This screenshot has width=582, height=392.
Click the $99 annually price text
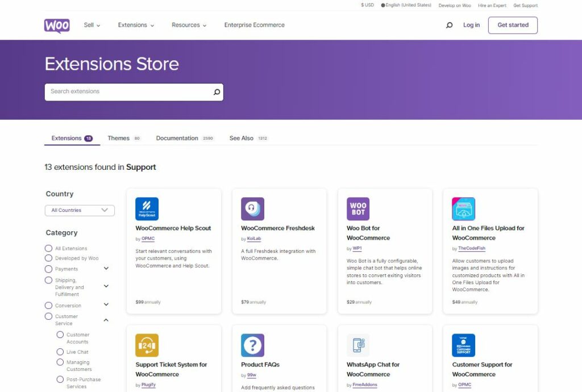(148, 302)
